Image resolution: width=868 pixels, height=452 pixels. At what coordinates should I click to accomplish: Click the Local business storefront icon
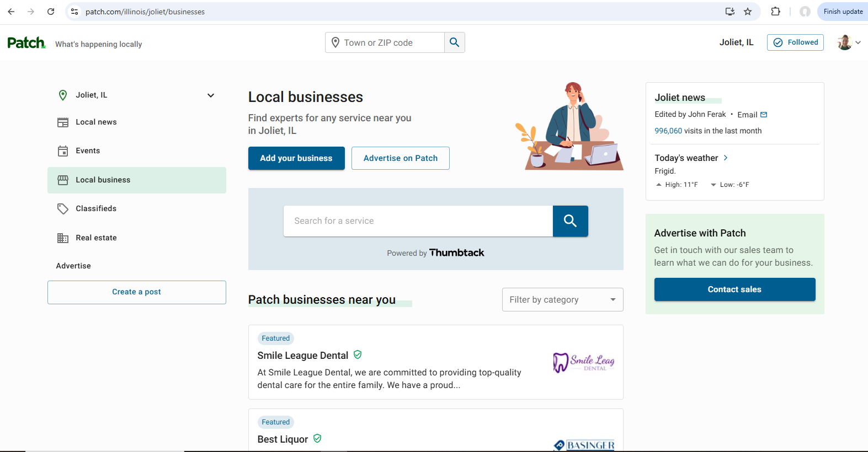(63, 180)
